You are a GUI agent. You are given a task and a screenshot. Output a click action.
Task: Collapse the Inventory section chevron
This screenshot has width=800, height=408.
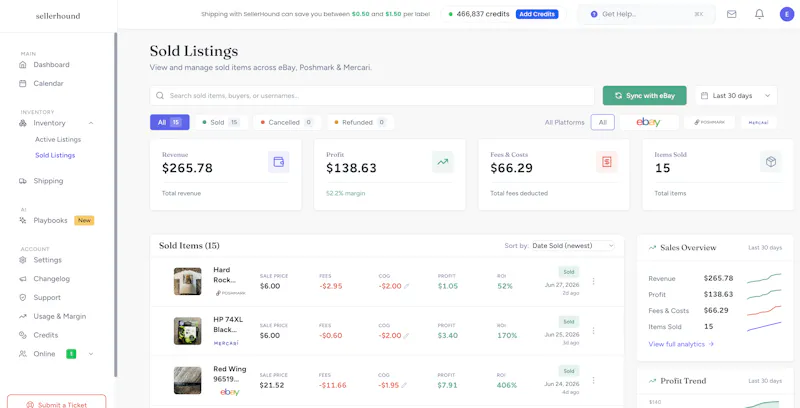coord(91,123)
